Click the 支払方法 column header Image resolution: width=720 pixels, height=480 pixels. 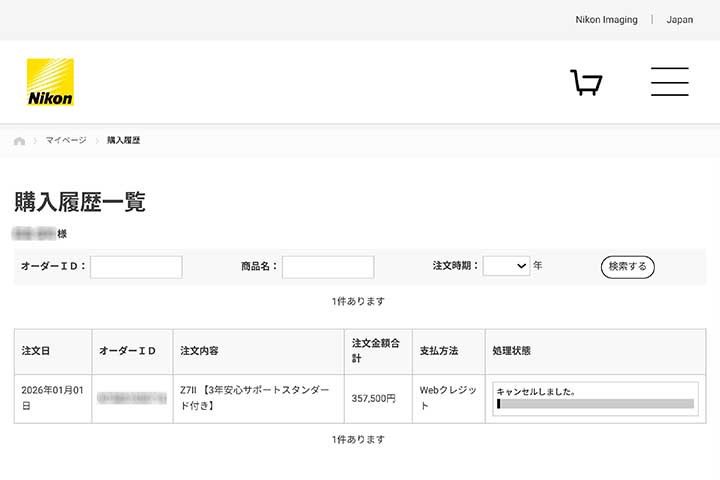point(438,351)
